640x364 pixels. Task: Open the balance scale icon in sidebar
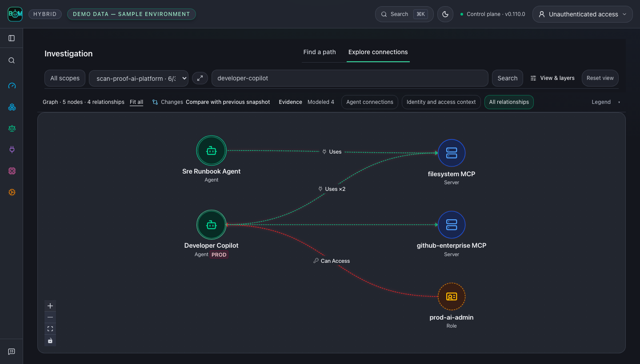point(12,128)
